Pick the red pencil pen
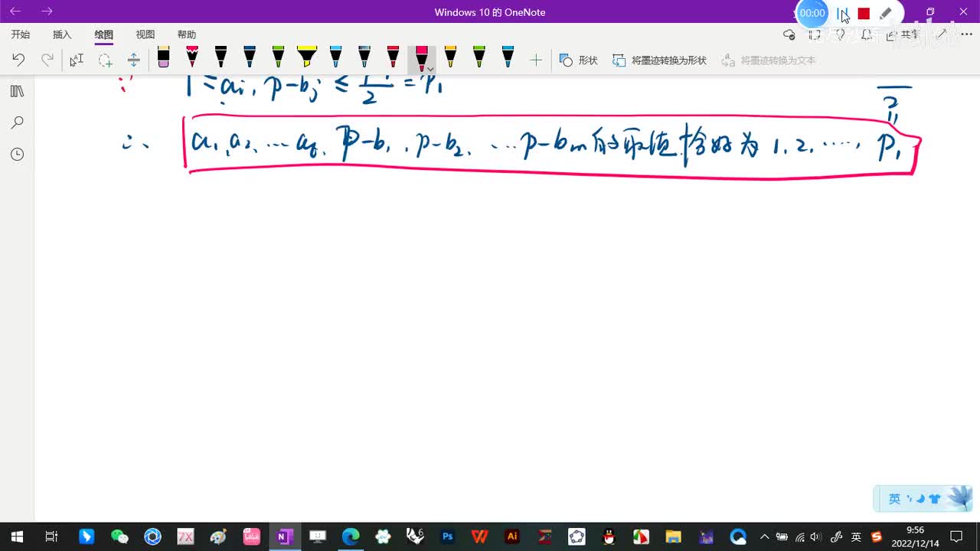 point(192,57)
